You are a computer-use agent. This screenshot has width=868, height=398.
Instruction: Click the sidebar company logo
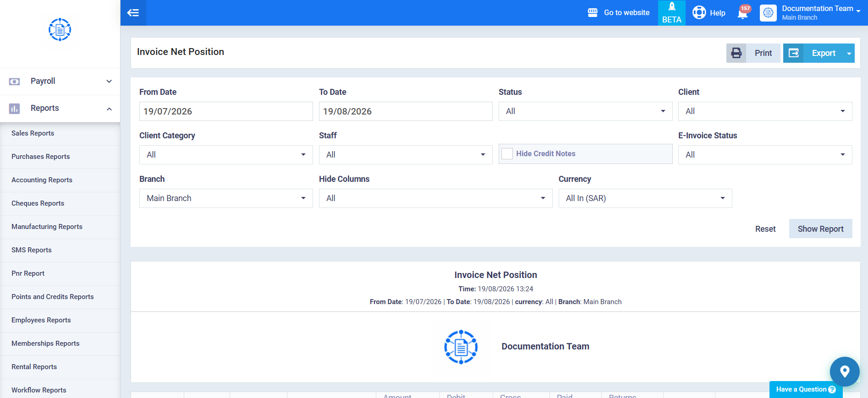[60, 30]
